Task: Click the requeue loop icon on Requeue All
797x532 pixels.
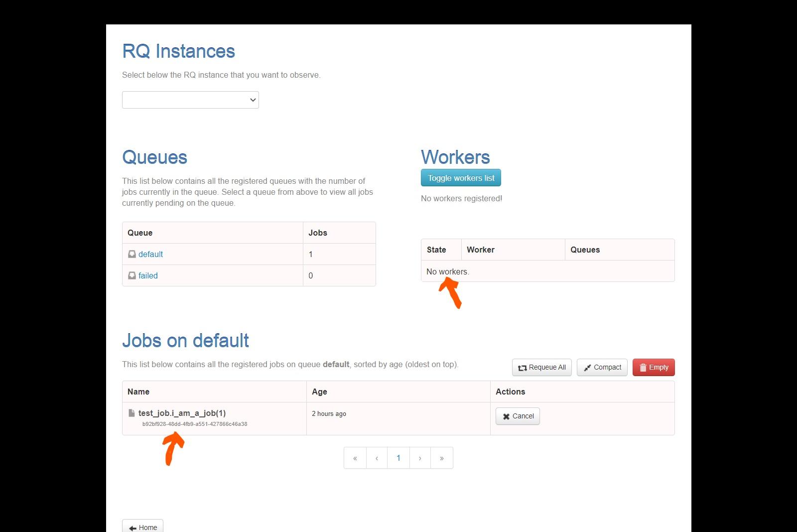Action: (x=523, y=368)
